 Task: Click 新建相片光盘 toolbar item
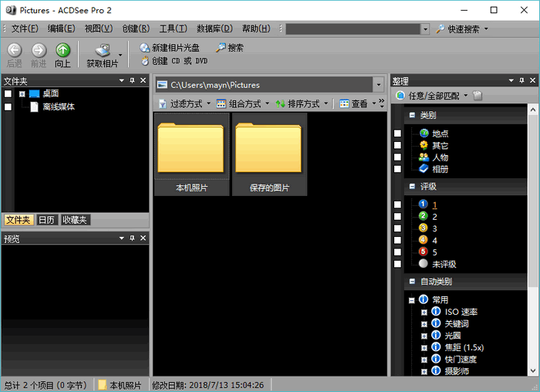pyautogui.click(x=170, y=48)
